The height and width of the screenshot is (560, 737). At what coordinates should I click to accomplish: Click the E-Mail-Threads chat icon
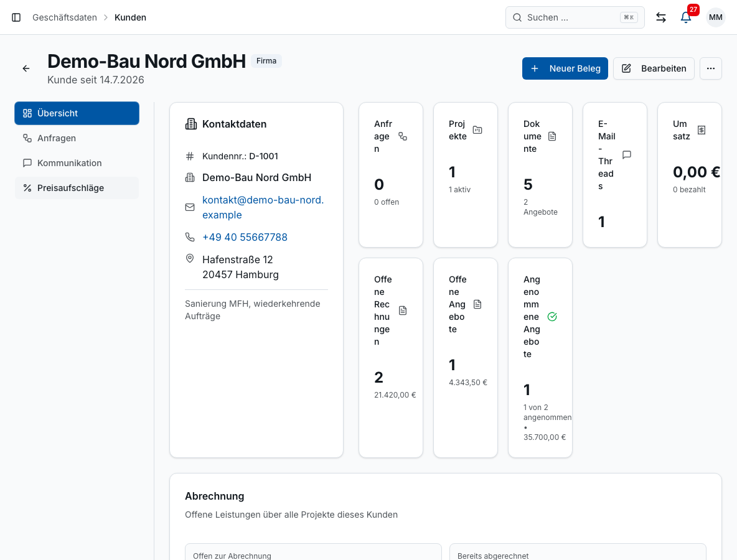point(627,154)
